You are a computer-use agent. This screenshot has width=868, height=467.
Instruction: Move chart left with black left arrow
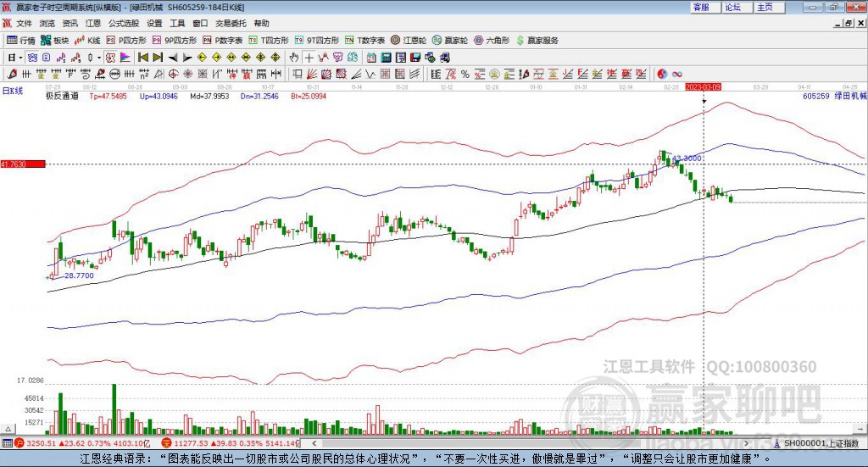[x=173, y=58]
